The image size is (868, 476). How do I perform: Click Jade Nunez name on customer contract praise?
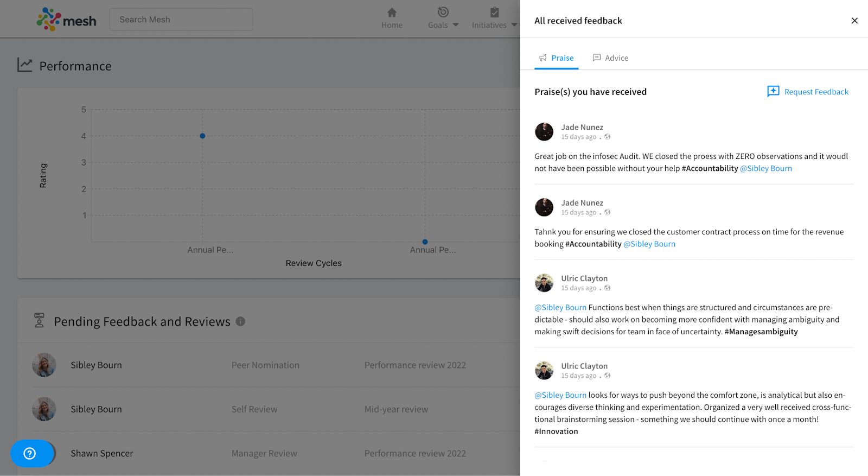(x=582, y=202)
